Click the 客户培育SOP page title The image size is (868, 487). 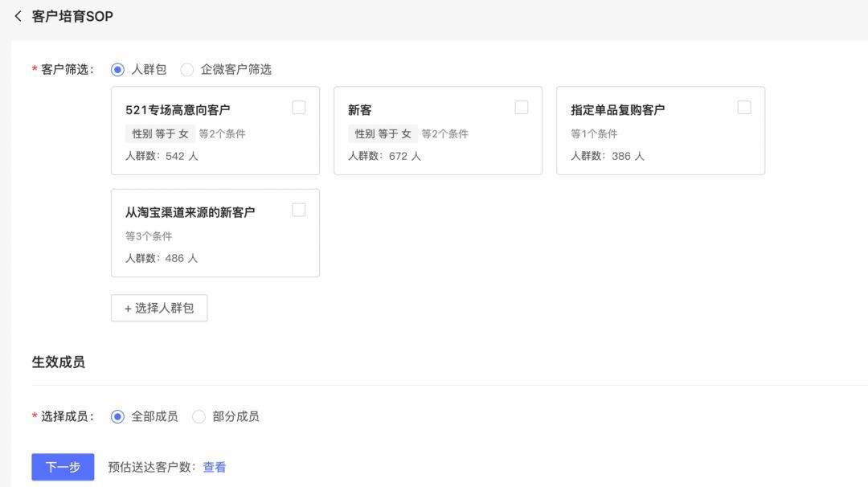coord(72,17)
